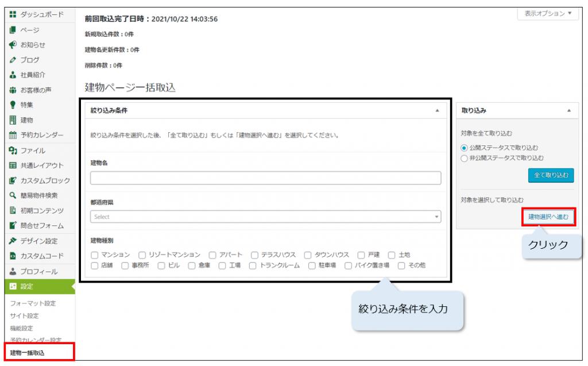This screenshot has width=588, height=366.
Task: Open 建物一括取込 in settings submenu
Action: coord(28,352)
